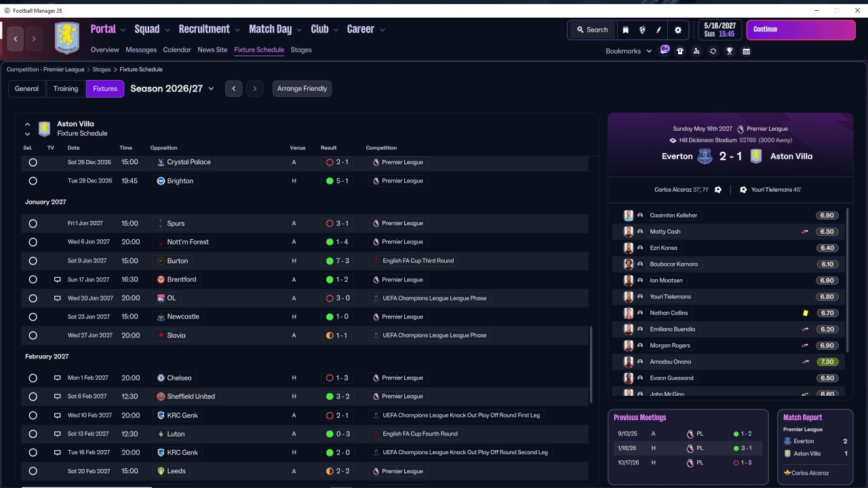Screen dimensions: 868x488
Task: Select the Slavia fixture radio button
Action: [x=33, y=335]
